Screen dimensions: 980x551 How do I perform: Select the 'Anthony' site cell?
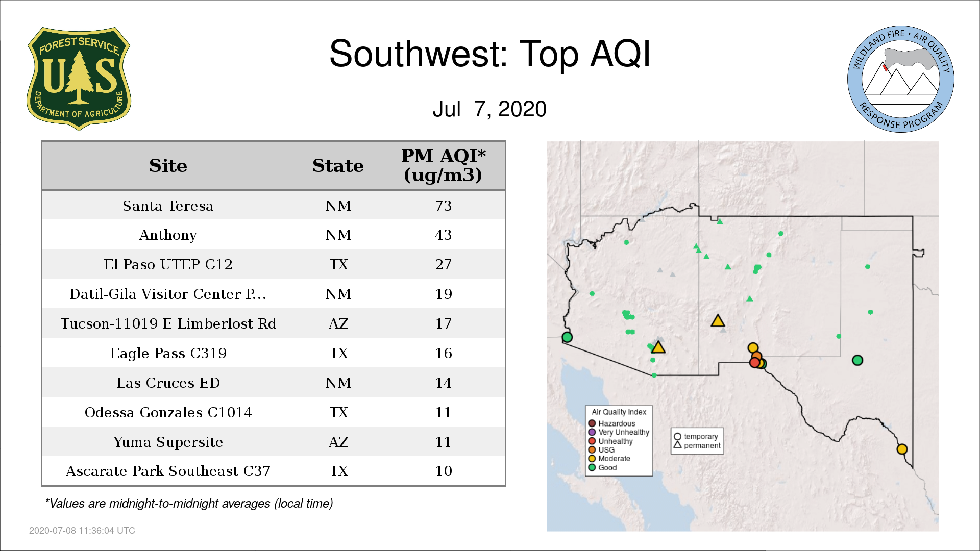[168, 235]
